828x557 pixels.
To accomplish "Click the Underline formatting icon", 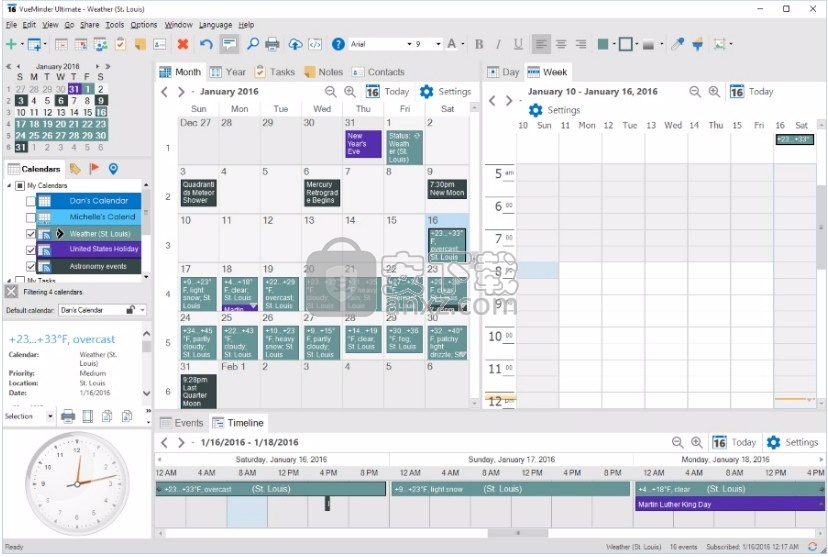I will tap(518, 44).
